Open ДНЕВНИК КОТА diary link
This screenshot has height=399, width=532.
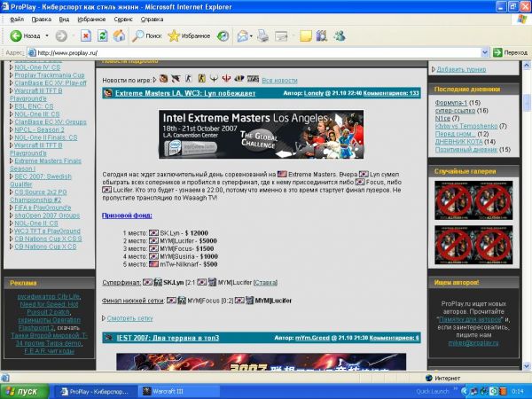(x=458, y=142)
